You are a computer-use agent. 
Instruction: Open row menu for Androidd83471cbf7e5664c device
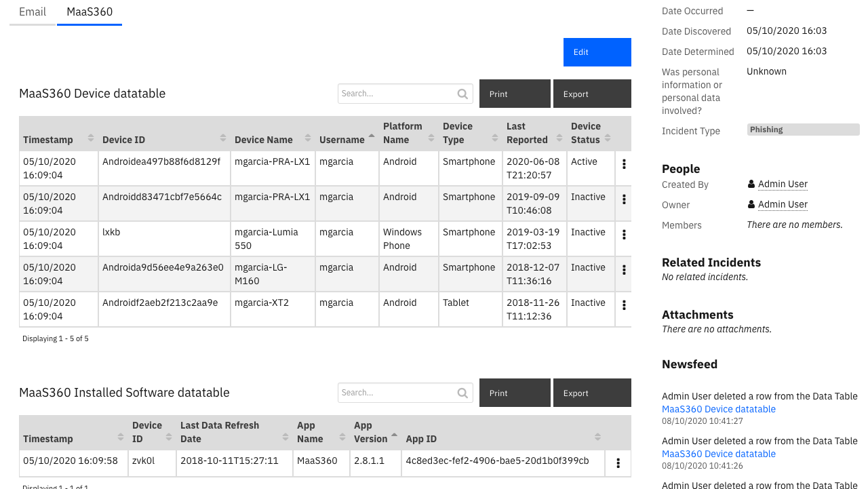[624, 199]
